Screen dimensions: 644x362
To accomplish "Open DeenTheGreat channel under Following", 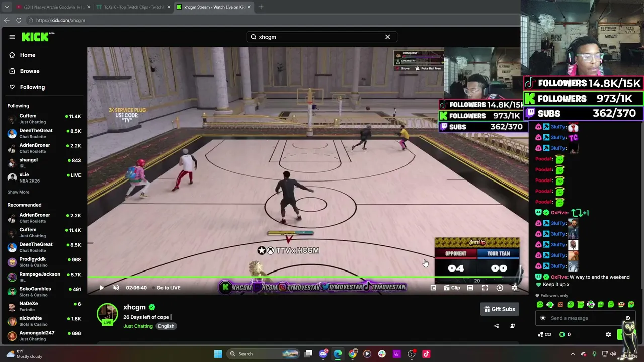I will click(x=44, y=133).
